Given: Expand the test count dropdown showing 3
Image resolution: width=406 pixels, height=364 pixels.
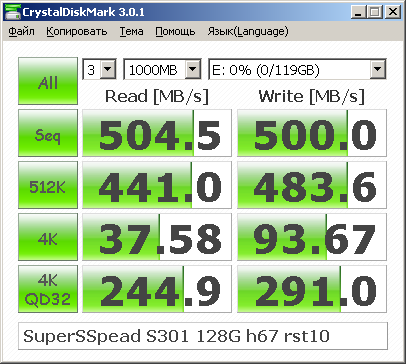Looking at the screenshot, I should tap(107, 69).
